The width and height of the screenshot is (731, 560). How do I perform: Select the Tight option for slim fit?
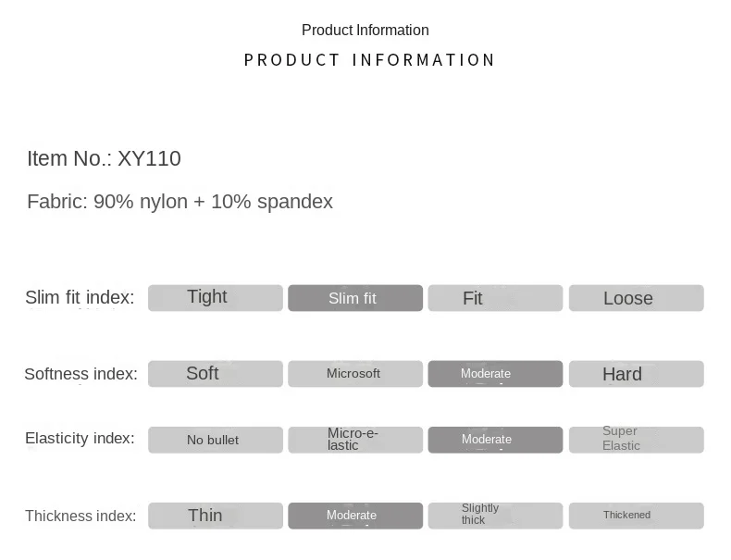pyautogui.click(x=216, y=298)
